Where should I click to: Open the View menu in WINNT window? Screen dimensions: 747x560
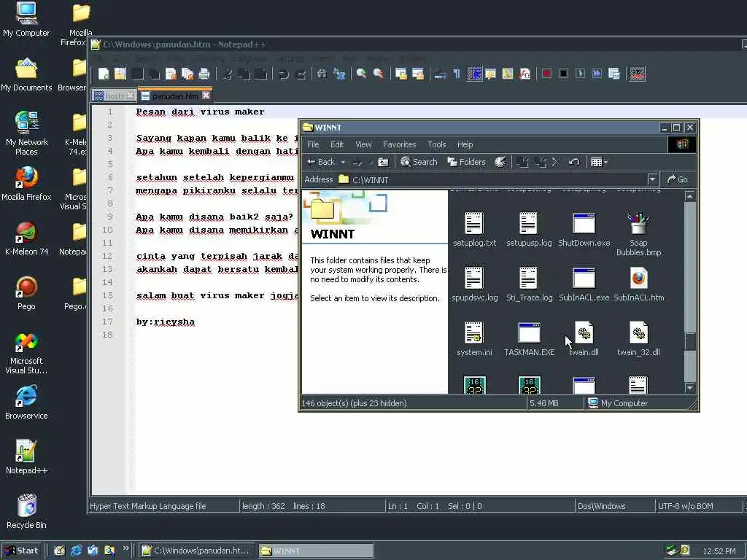pyautogui.click(x=363, y=145)
